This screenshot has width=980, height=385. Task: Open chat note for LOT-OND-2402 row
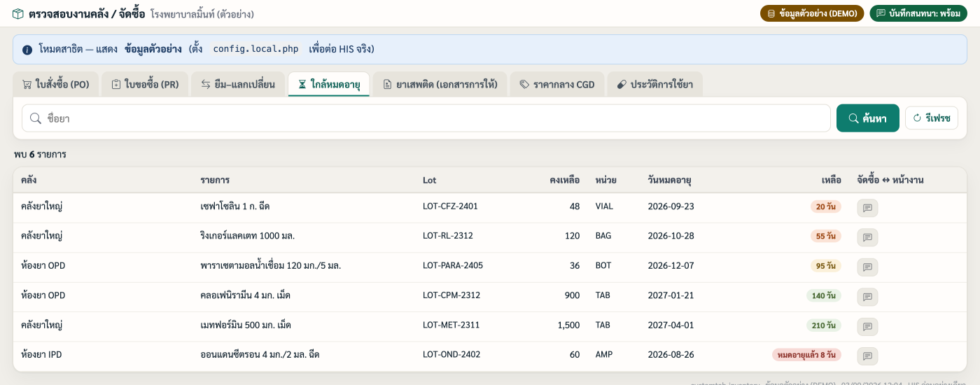coord(867,356)
